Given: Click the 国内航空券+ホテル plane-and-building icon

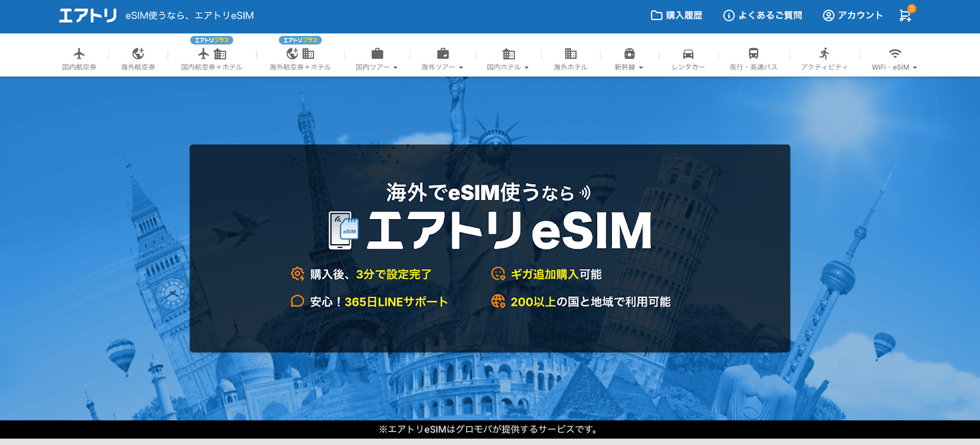Looking at the screenshot, I should point(212,54).
